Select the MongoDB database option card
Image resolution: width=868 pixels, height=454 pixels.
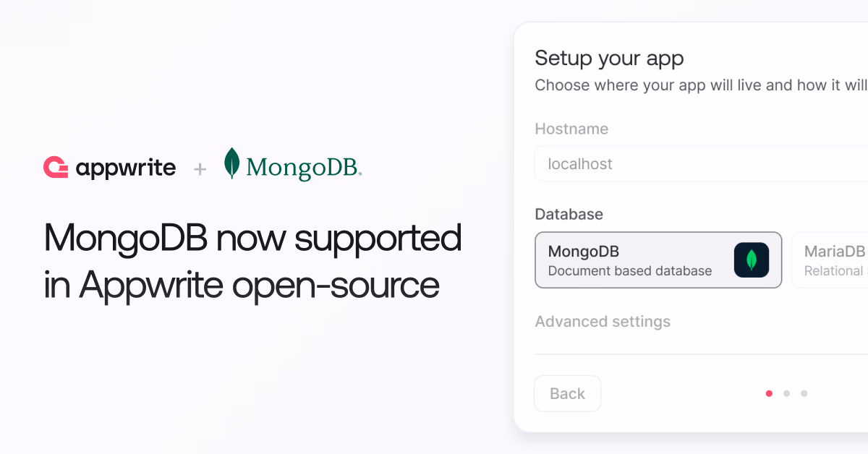658,260
